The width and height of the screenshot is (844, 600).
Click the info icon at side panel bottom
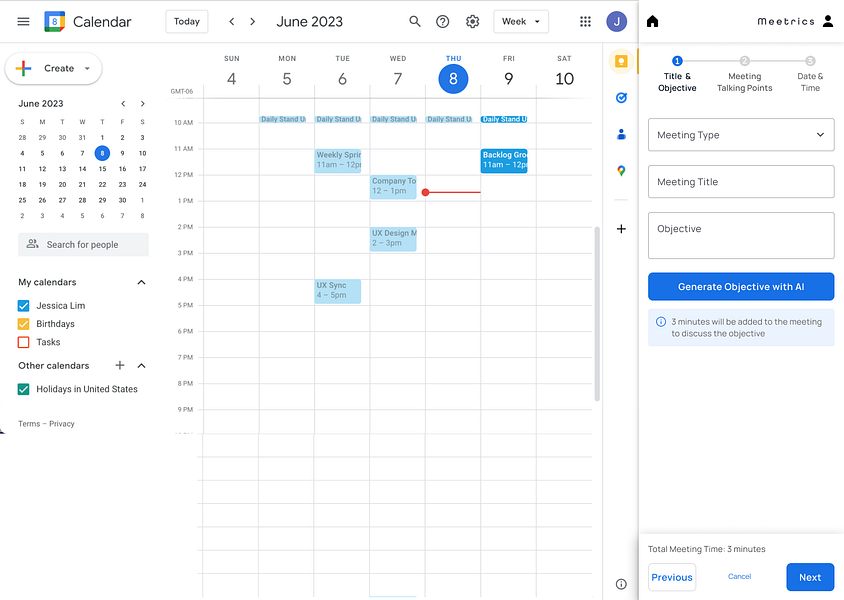coord(621,584)
